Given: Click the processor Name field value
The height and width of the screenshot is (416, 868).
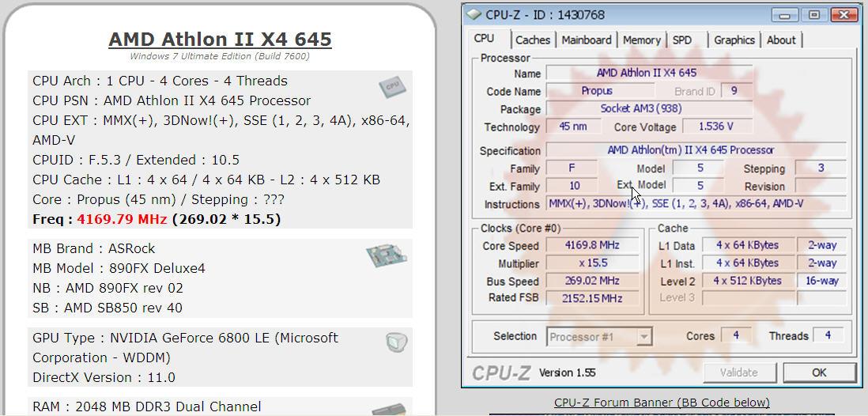Looking at the screenshot, I should (649, 73).
